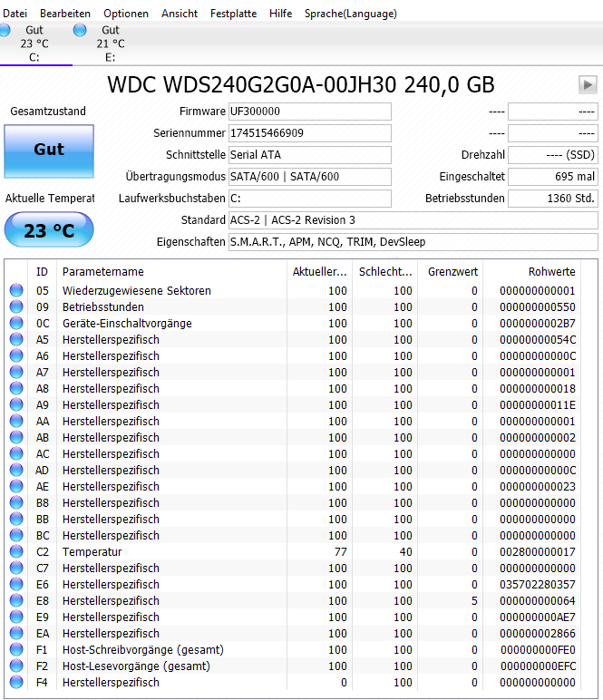Screen dimensions: 603x700
Task: Click status icon of row 09
Action: (x=16, y=306)
